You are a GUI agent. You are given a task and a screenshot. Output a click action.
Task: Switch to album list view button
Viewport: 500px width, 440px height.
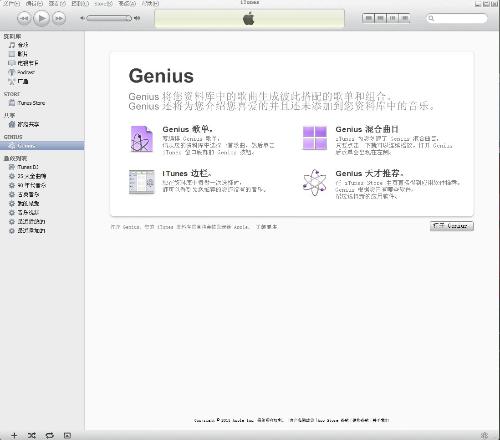pyautogui.click(x=380, y=18)
